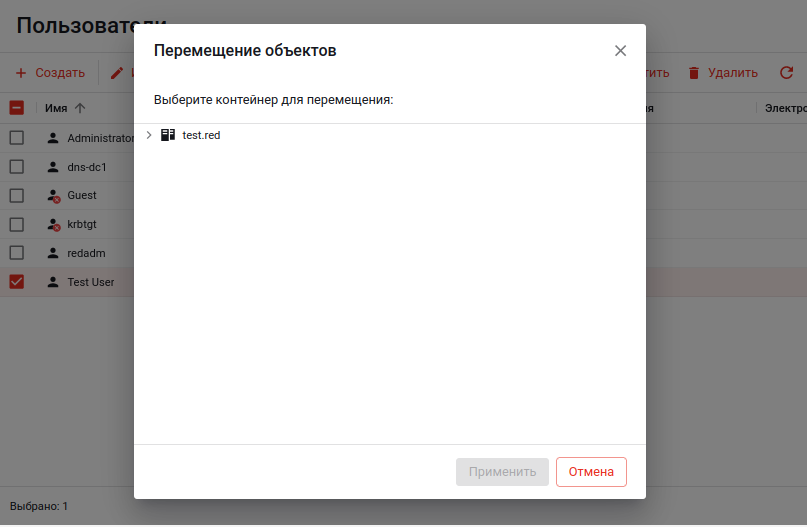The image size is (807, 527).
Task: Expand the test.red tree node
Action: click(149, 135)
